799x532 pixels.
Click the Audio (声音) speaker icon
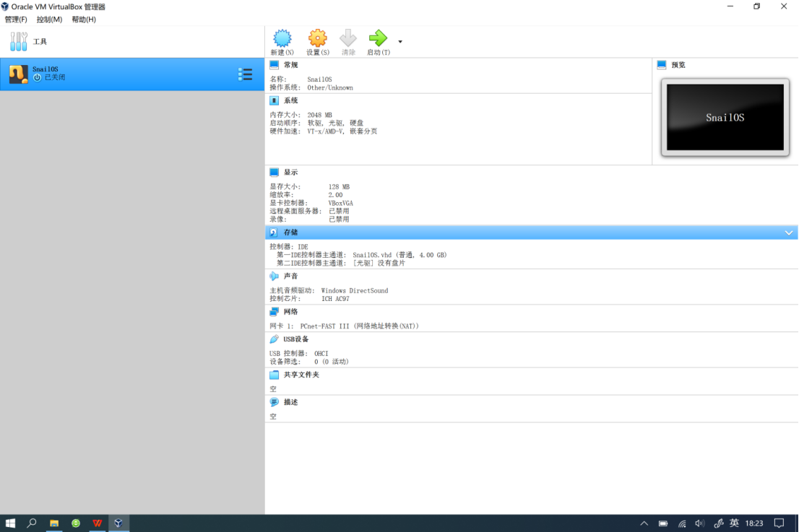pos(274,276)
